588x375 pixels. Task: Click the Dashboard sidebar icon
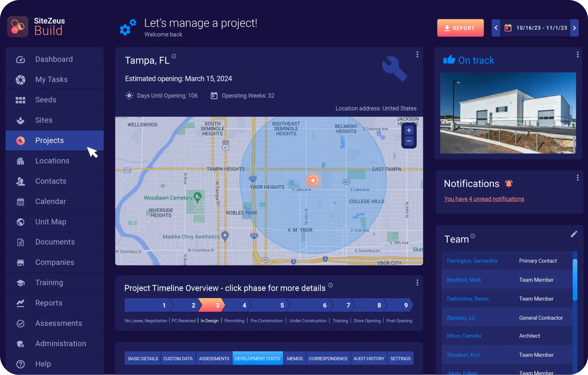[x=20, y=59]
